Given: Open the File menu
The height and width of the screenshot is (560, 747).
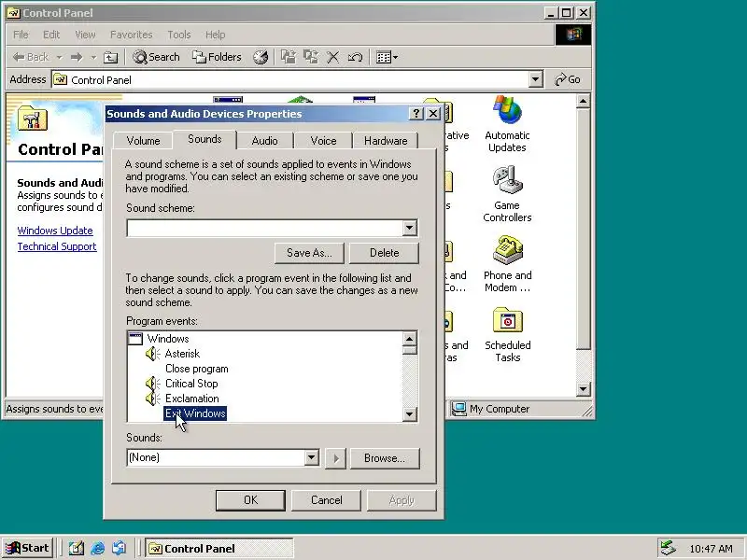Looking at the screenshot, I should [21, 35].
